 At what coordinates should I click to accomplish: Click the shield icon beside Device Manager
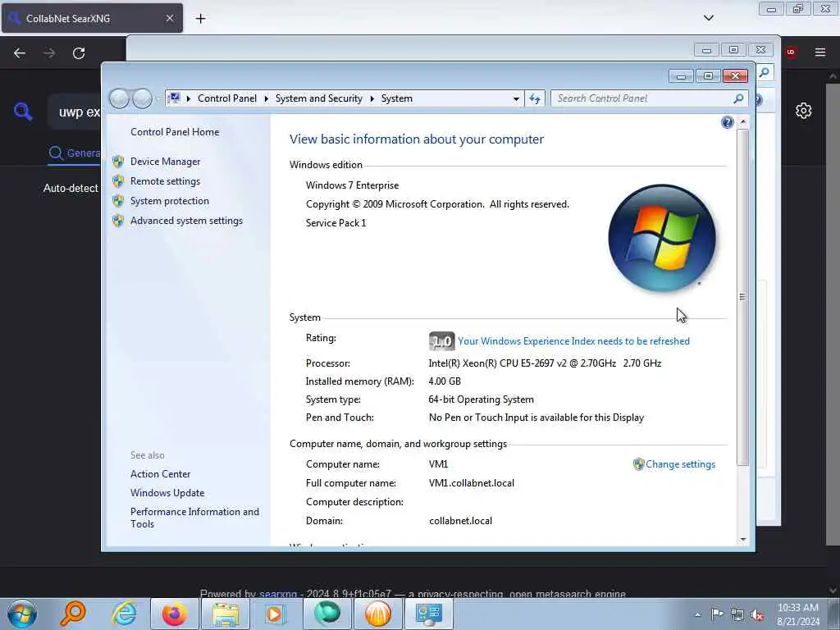click(118, 162)
